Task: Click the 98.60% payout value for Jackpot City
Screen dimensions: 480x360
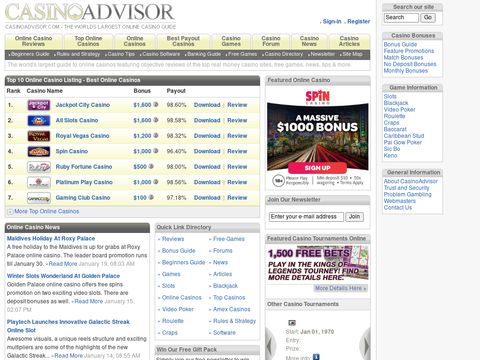Action: pos(176,105)
